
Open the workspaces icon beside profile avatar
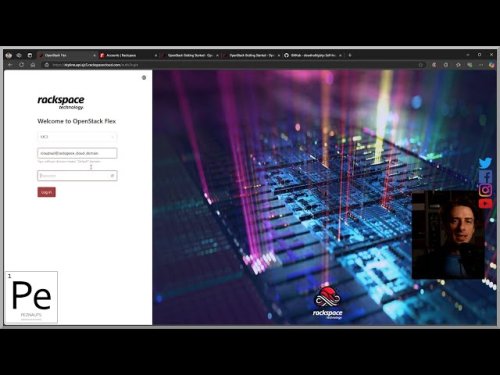point(19,55)
